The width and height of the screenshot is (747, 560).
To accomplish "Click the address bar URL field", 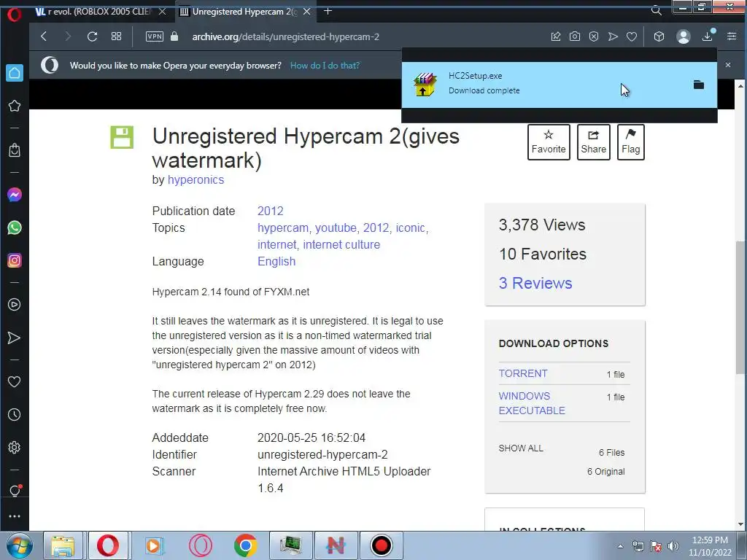I will click(285, 36).
